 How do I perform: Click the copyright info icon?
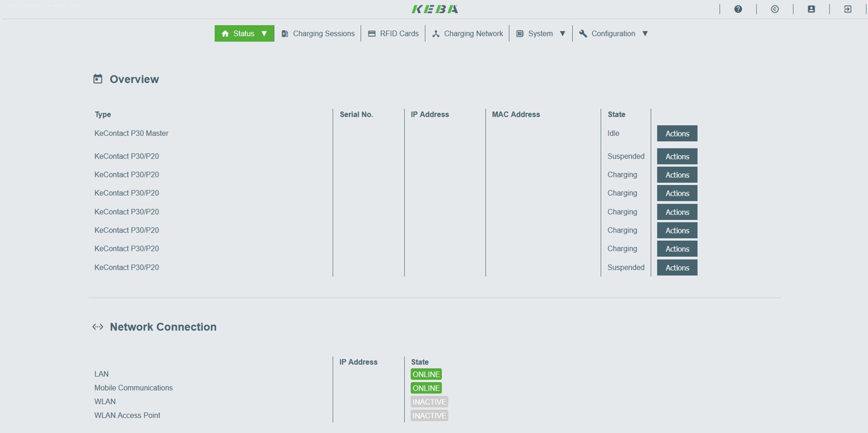[775, 9]
